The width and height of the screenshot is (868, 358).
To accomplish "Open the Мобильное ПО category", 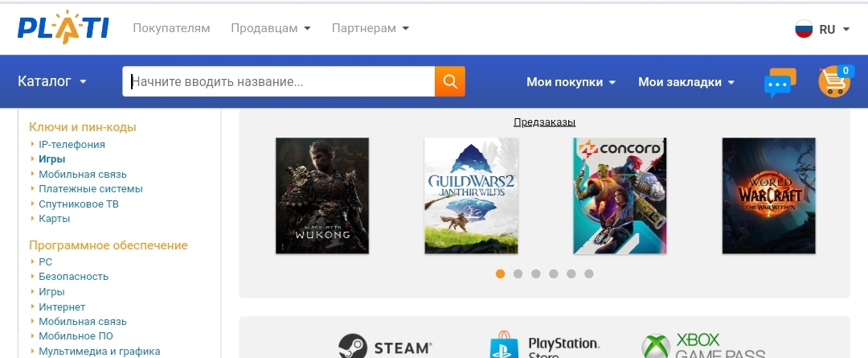I will point(76,336).
